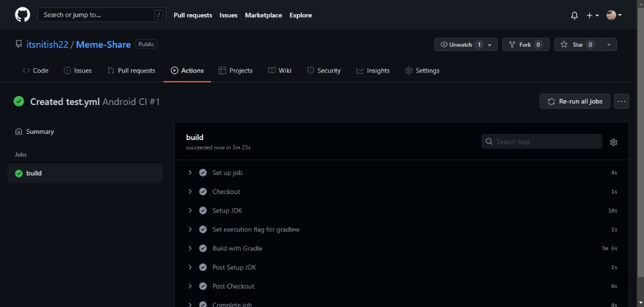This screenshot has width=644, height=307.
Task: Go to Pull requests in top navigation
Action: (193, 15)
